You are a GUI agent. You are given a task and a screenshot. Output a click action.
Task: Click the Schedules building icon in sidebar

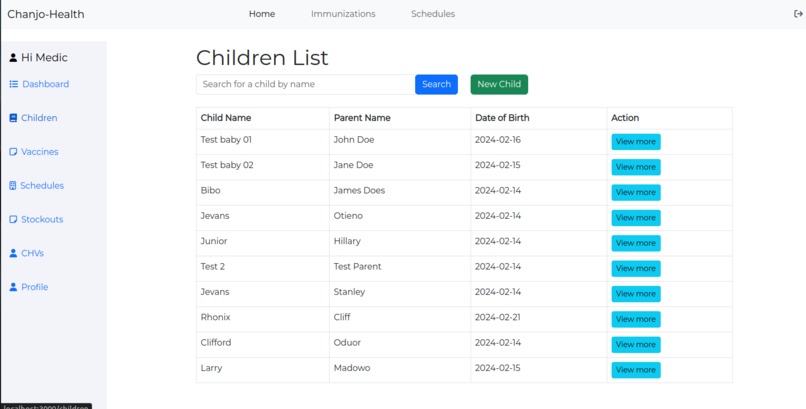[x=13, y=185]
